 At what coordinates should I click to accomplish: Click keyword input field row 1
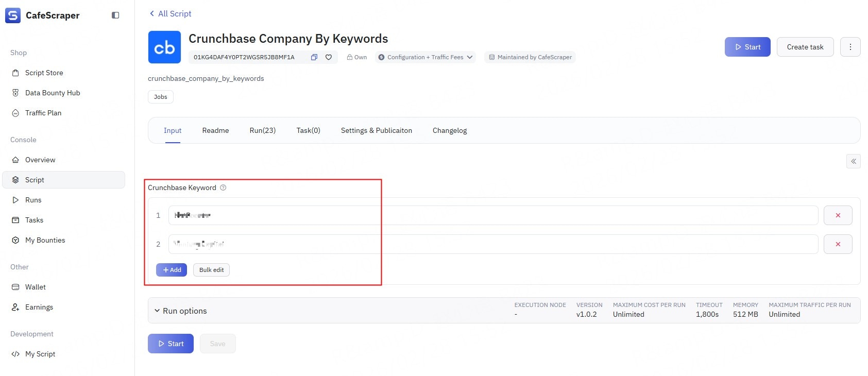493,215
